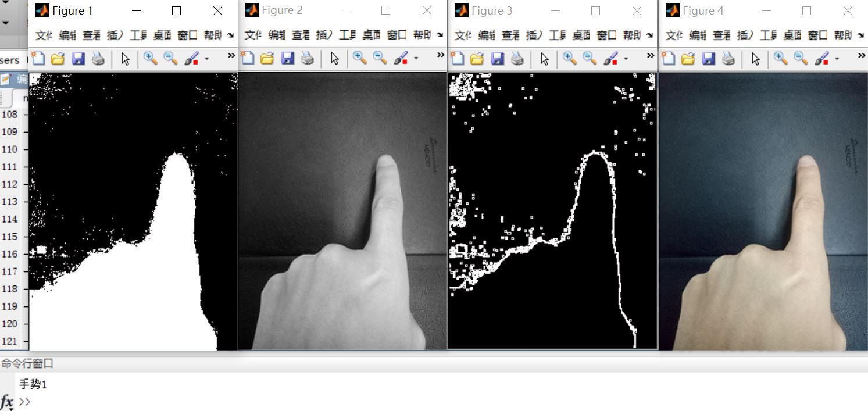
Task: Open brush color dropdown arrow in Figure 4
Action: tap(837, 59)
